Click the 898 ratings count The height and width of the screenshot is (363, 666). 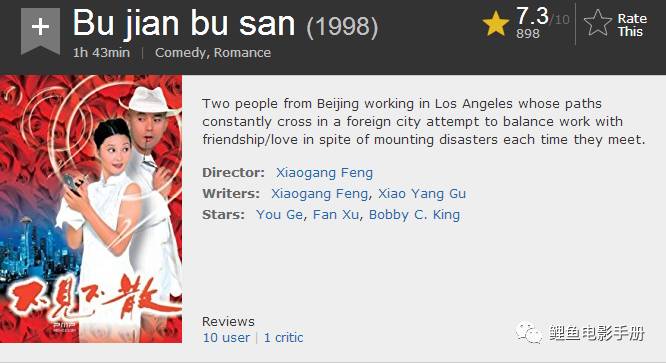tap(528, 34)
